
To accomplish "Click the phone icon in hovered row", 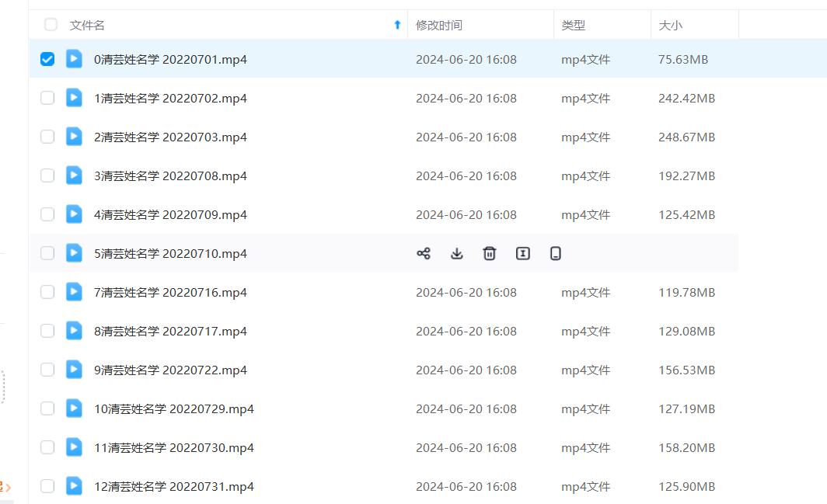I will point(556,253).
